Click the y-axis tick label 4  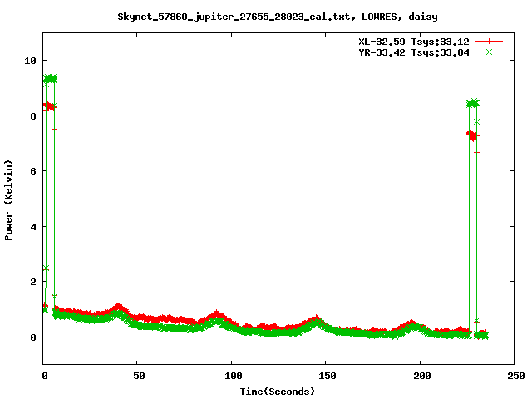[33, 227]
